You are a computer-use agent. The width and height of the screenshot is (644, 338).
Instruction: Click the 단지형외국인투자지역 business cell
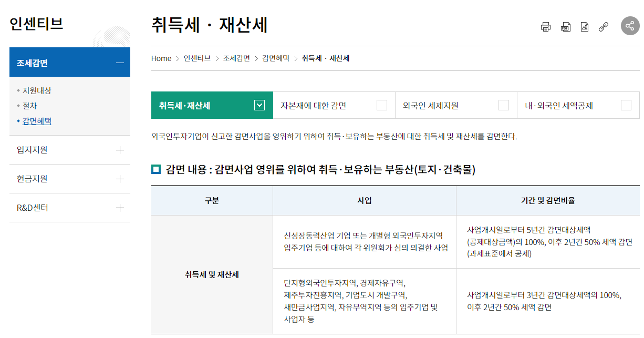365,301
